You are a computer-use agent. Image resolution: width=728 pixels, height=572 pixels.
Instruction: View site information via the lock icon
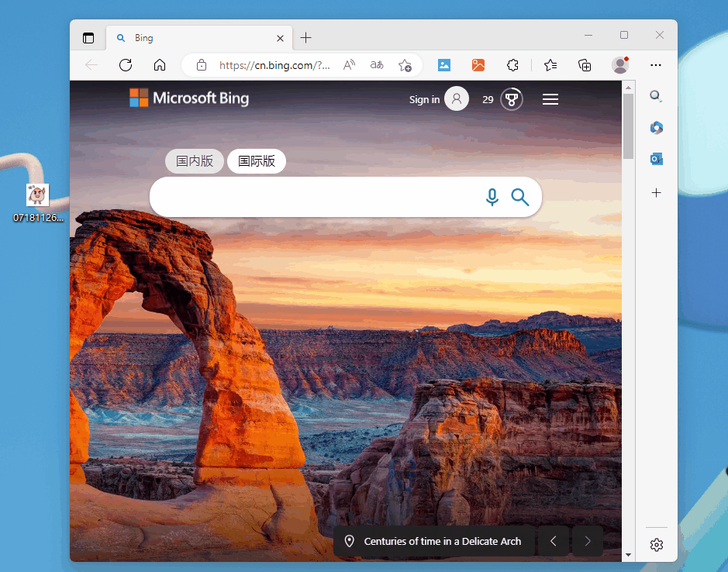(201, 65)
